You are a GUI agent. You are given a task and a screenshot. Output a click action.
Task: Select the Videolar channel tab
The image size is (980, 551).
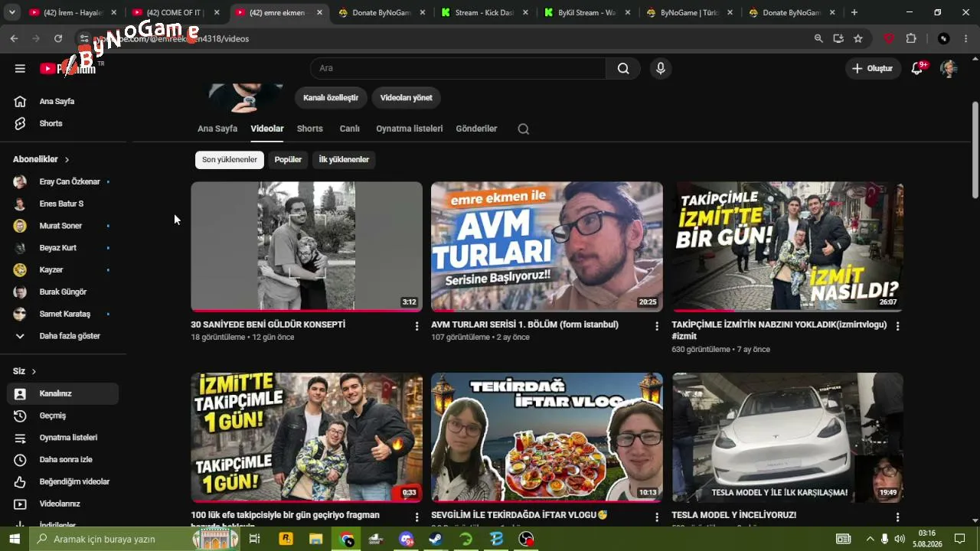tap(267, 129)
